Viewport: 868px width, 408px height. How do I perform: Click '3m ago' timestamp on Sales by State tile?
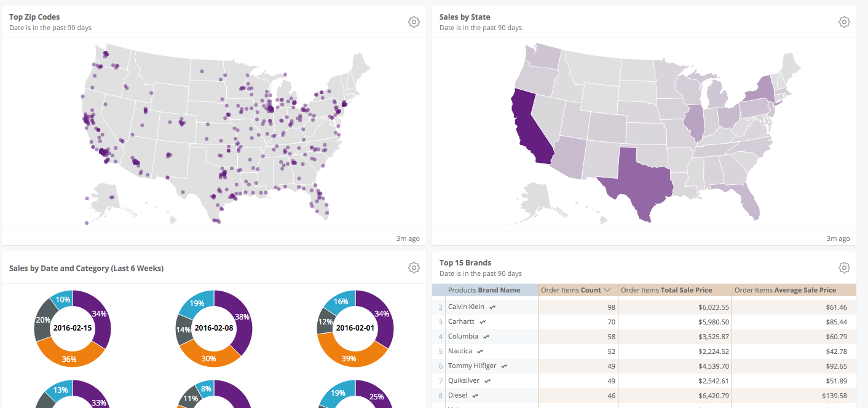[x=838, y=238]
